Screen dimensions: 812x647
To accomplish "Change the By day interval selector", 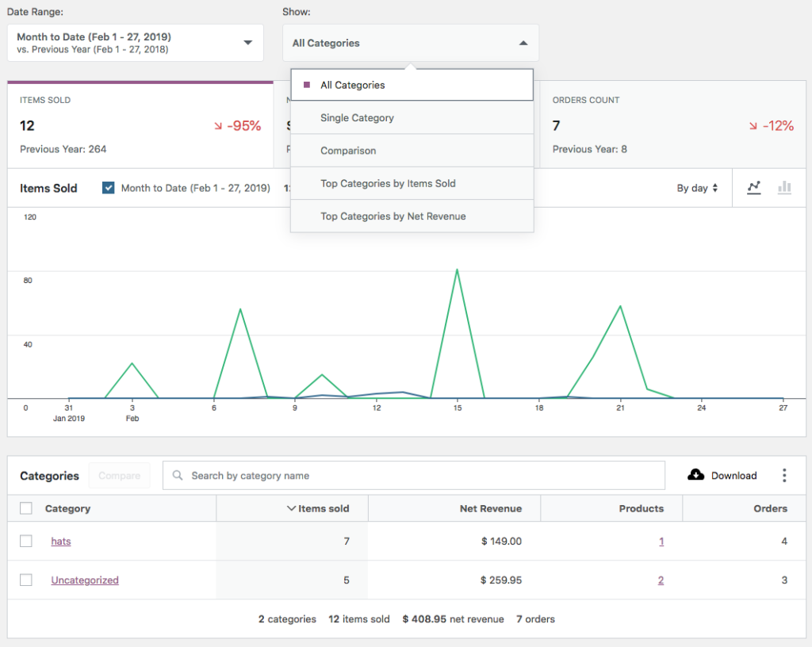I will tap(697, 188).
